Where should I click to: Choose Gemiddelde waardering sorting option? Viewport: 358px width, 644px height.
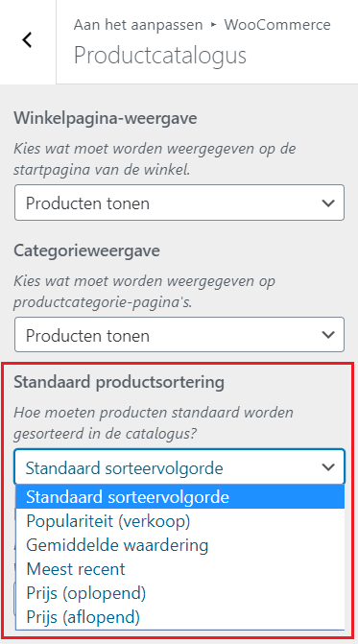[x=180, y=545]
